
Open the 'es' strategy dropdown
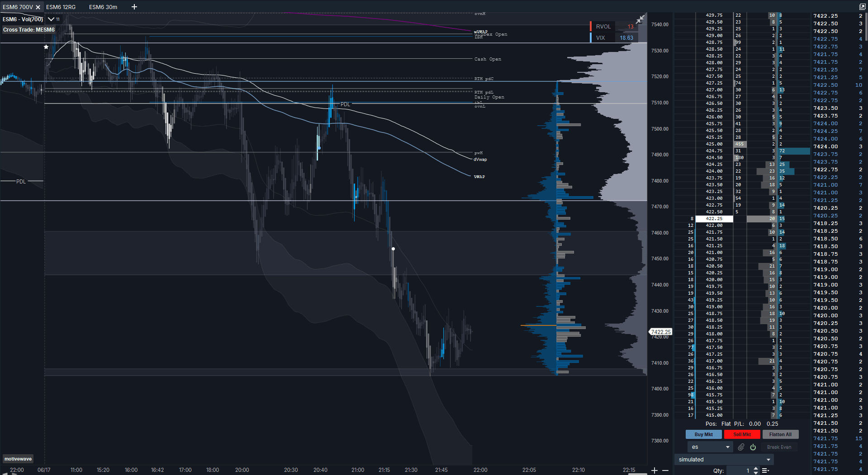point(710,447)
